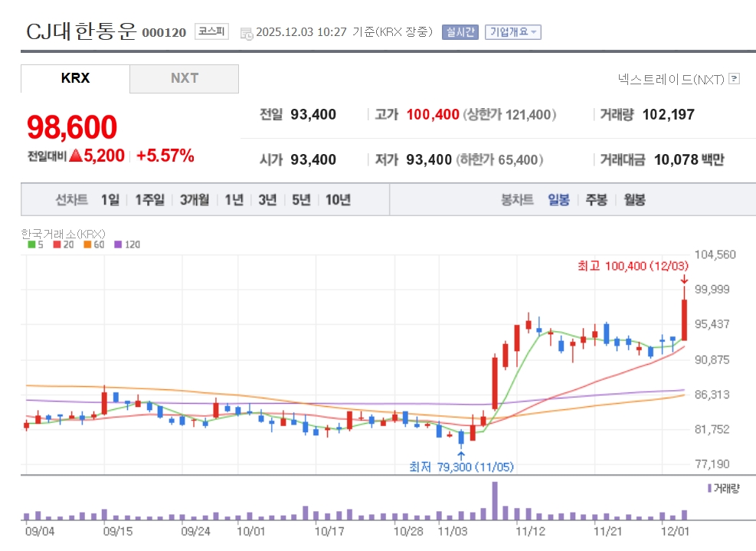
Task: Click the 넥스트레이드(NXT) link
Action: (671, 79)
